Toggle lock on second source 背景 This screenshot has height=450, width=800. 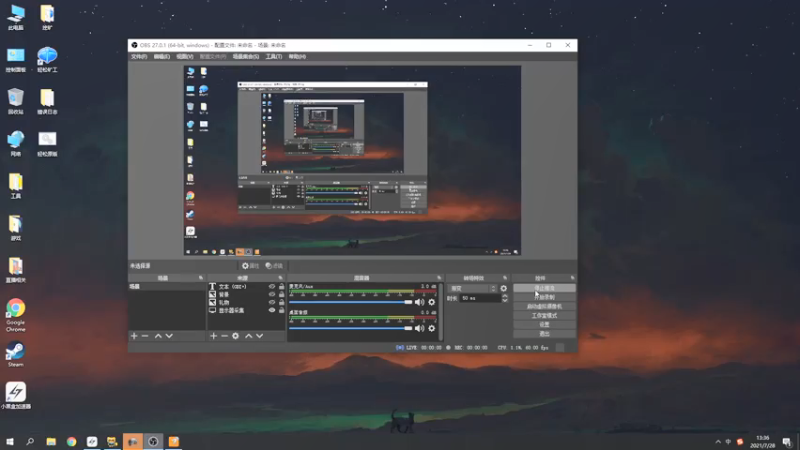point(282,294)
